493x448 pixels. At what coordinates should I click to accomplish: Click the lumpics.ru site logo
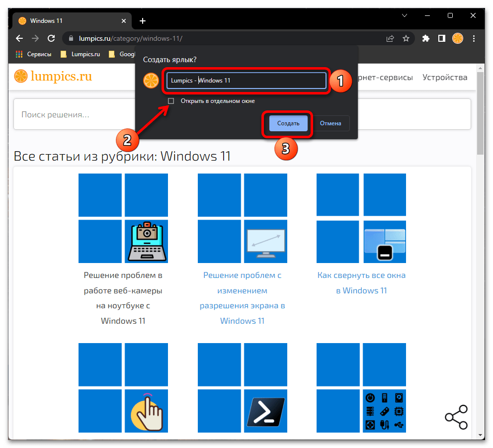coord(53,77)
